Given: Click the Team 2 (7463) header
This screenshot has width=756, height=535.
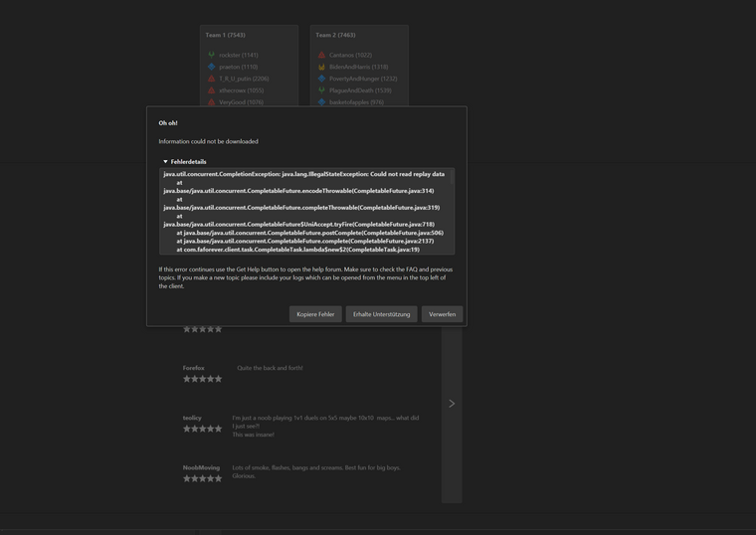Looking at the screenshot, I should (x=335, y=35).
